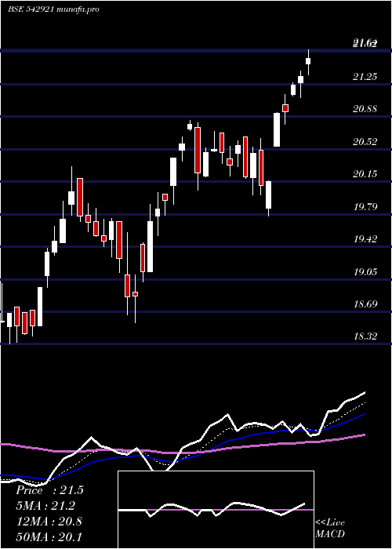This screenshot has width=392, height=549.
Task: Select the 20.52 price axis label
Action: pos(365,141)
